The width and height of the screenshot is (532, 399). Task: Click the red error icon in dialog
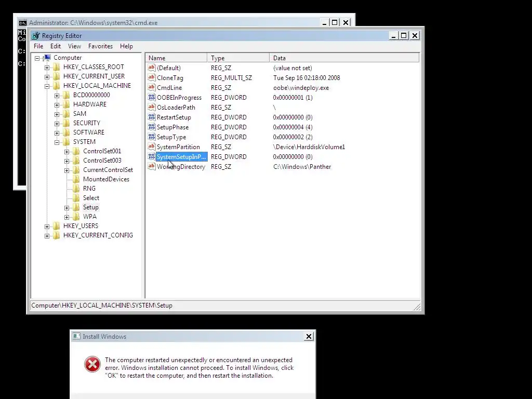[92, 364]
